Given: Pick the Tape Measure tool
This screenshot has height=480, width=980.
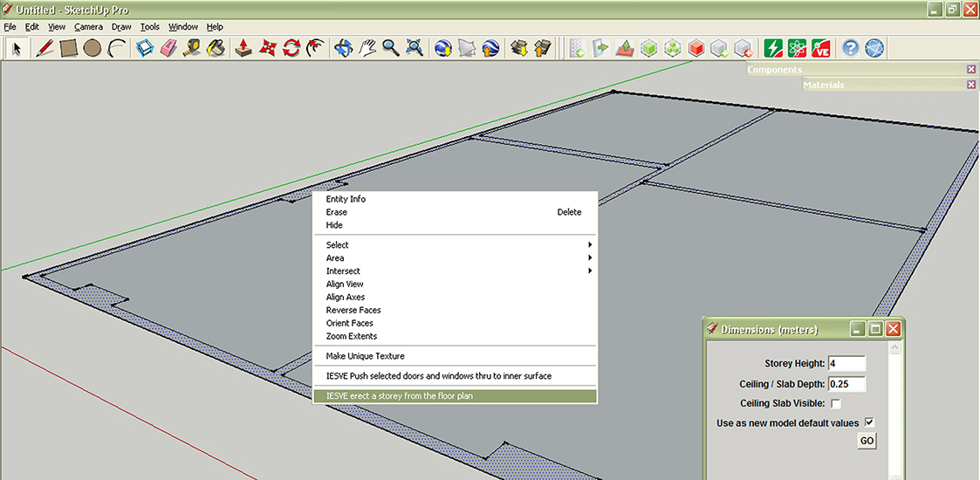Looking at the screenshot, I should tap(193, 48).
